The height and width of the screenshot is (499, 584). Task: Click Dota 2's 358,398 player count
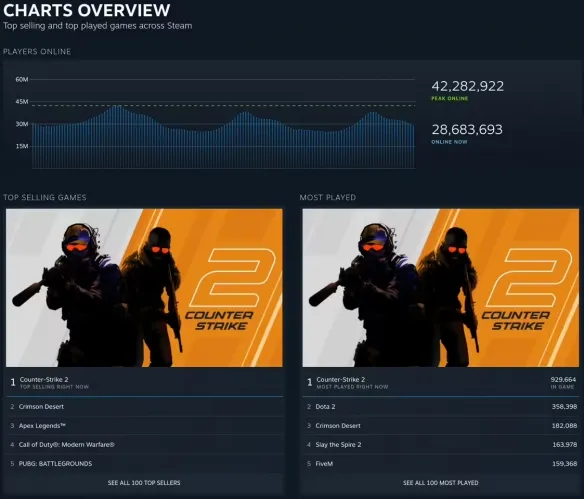tap(564, 407)
